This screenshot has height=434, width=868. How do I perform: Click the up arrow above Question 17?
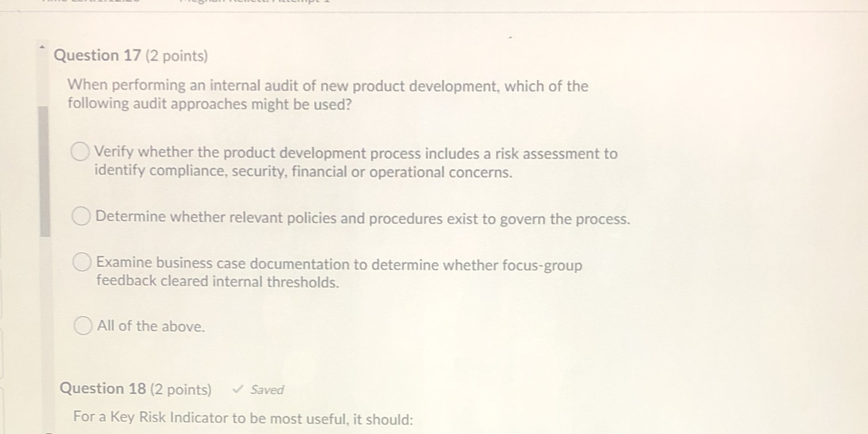[x=42, y=46]
